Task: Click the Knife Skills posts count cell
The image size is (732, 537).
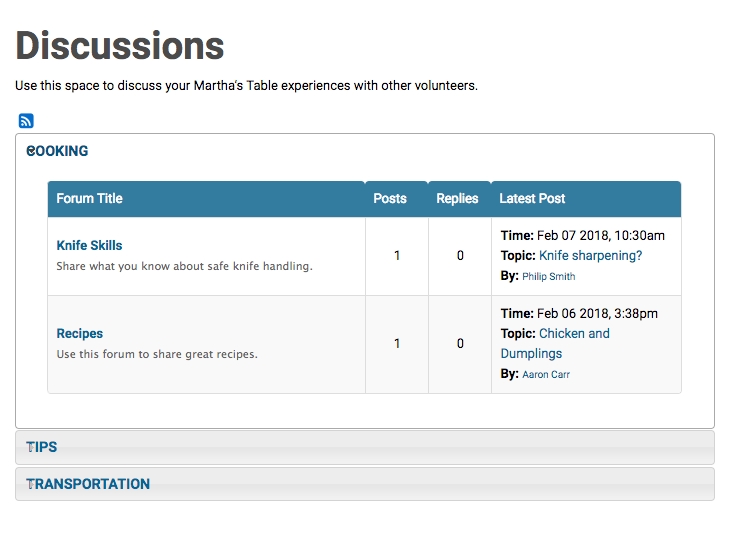Action: pos(396,255)
